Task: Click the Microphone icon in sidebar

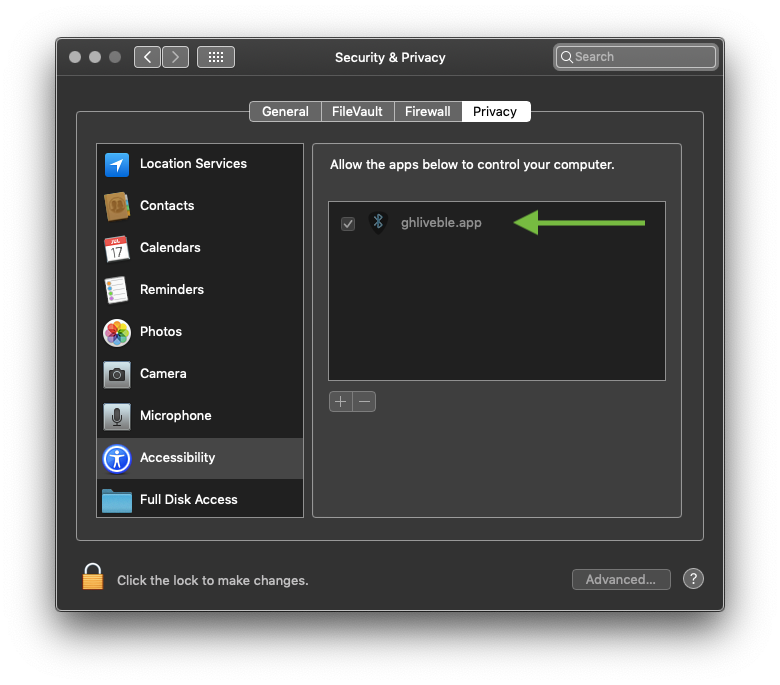Action: coord(117,416)
